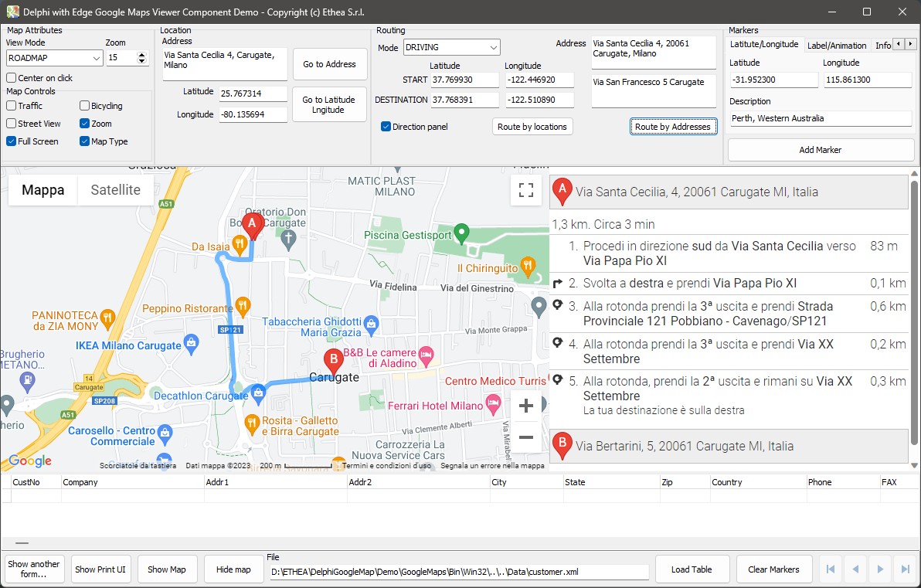
Task: Click the Go to Address button
Action: coord(329,64)
